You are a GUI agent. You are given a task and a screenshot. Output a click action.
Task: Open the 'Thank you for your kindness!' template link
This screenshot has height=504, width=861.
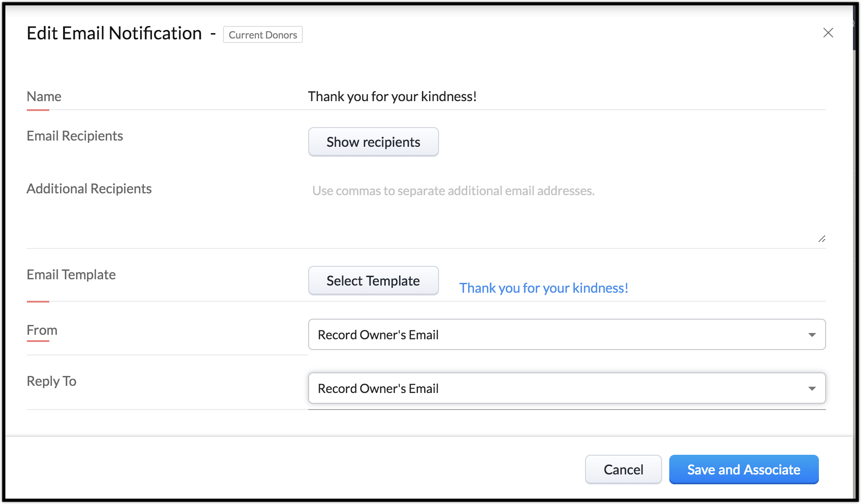pyautogui.click(x=543, y=288)
